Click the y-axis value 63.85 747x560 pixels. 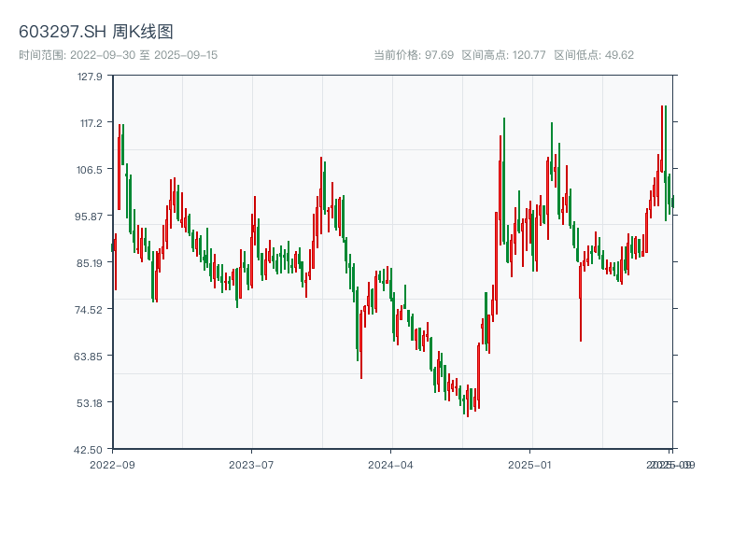pyautogui.click(x=88, y=357)
